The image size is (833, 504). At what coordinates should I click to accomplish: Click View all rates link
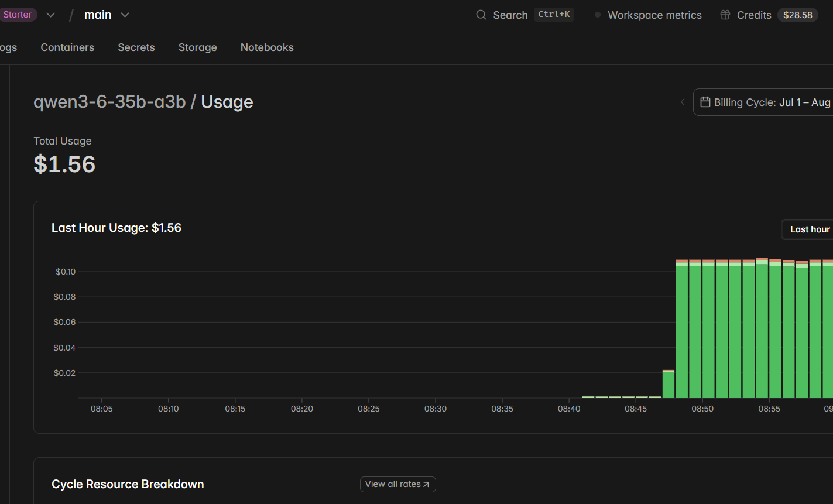pyautogui.click(x=398, y=484)
